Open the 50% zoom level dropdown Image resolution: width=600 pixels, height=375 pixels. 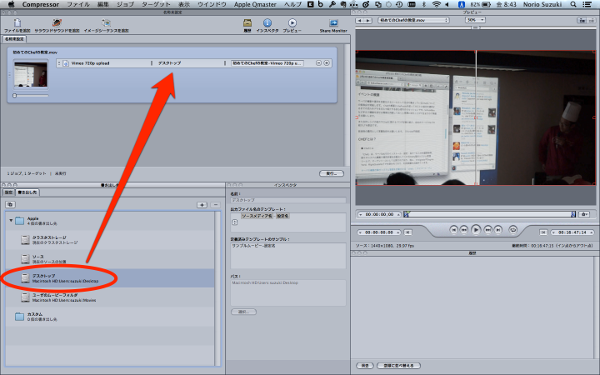tap(475, 20)
